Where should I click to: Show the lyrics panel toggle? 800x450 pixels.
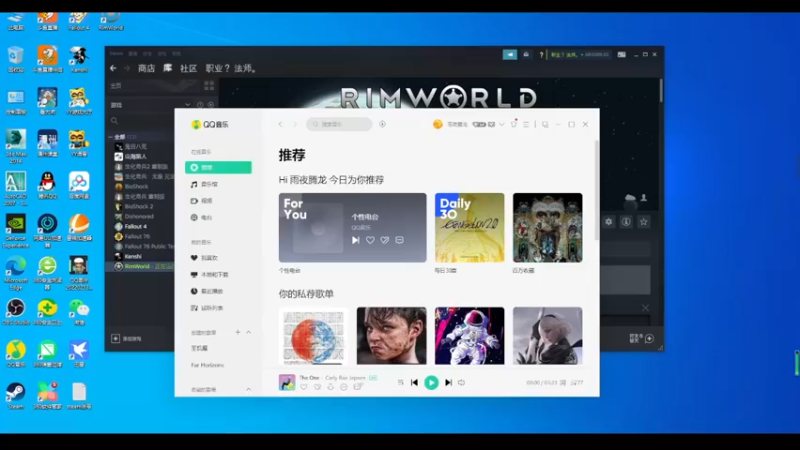563,382
